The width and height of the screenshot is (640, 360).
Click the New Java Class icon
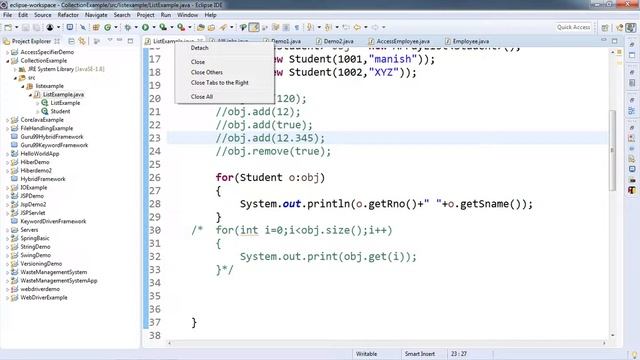[x=108, y=27]
